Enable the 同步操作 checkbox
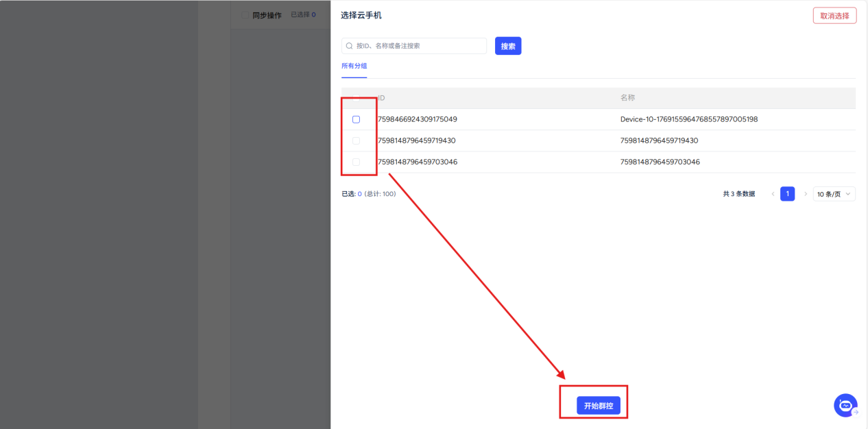Viewport: 868px width, 429px height. 245,14
